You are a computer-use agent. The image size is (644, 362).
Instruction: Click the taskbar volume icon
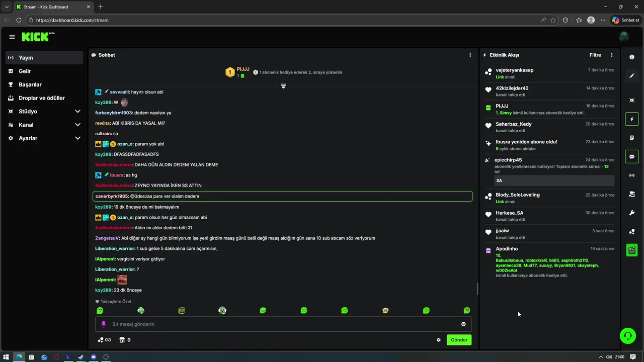pyautogui.click(x=609, y=357)
